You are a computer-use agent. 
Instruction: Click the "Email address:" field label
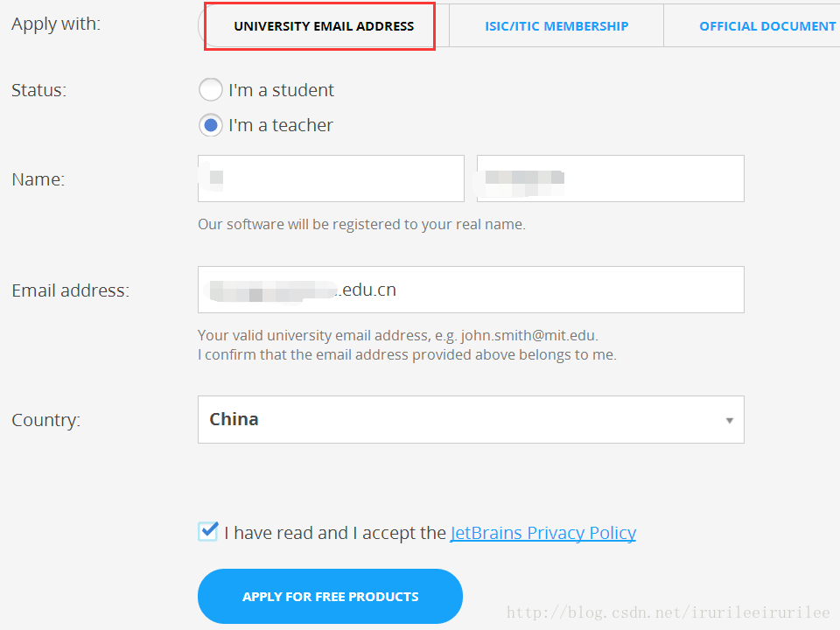pyautogui.click(x=70, y=290)
